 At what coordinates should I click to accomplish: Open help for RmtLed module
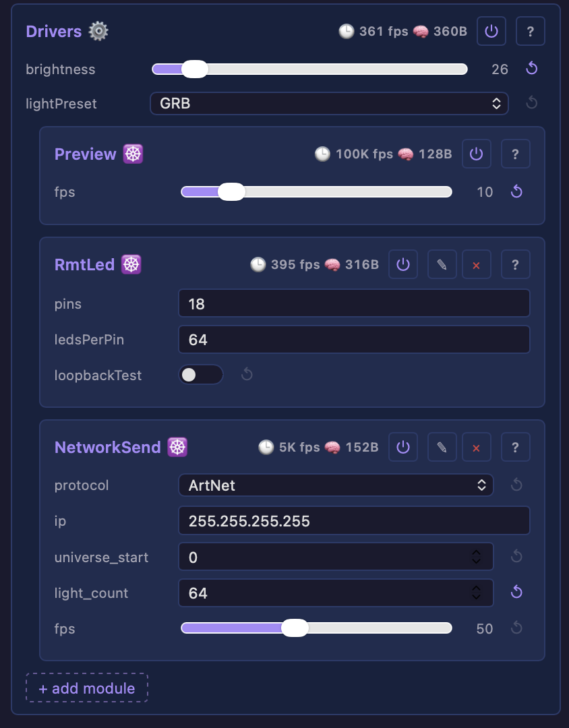515,264
